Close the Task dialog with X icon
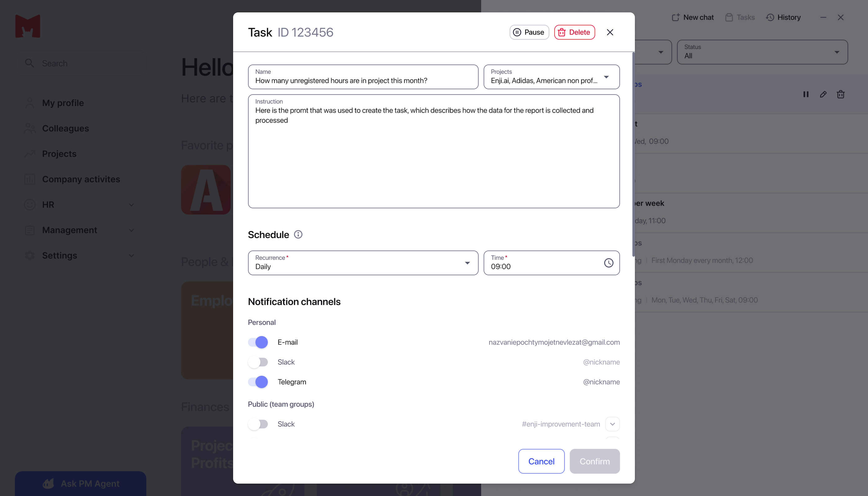 click(x=610, y=32)
